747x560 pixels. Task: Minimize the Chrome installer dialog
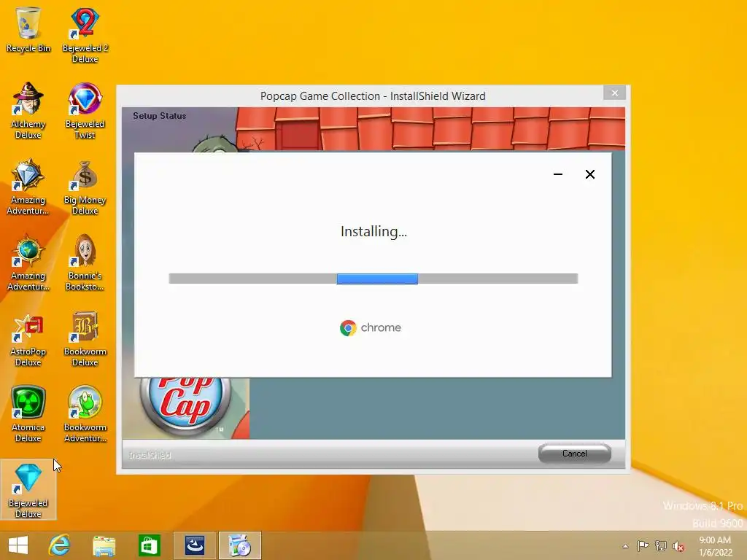tap(558, 174)
